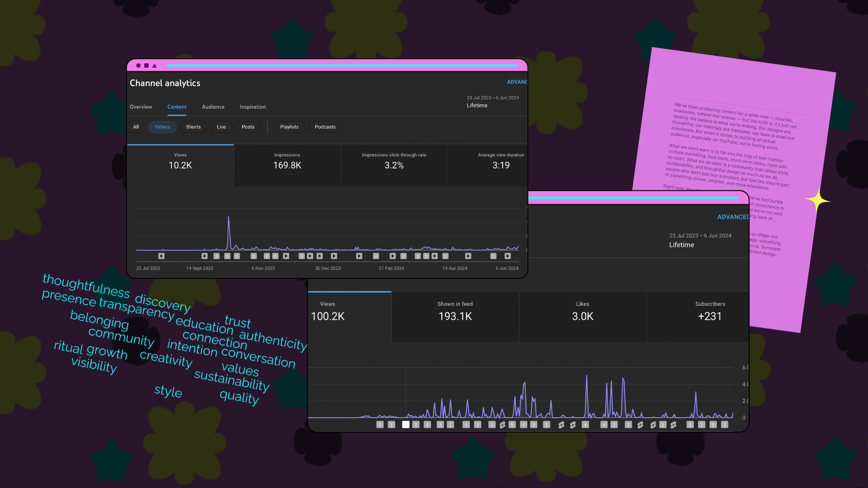The image size is (868, 488).
Task: Click the white highlighted marker under the lower chart
Action: coord(406,425)
